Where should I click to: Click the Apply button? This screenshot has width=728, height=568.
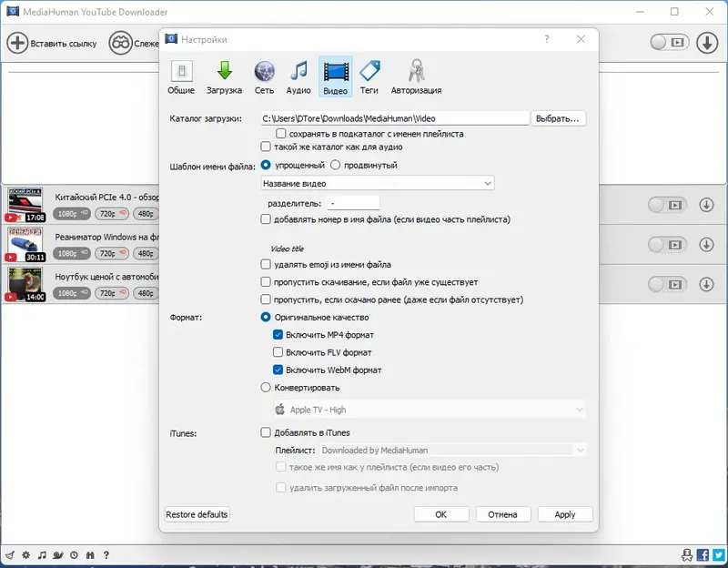565,514
